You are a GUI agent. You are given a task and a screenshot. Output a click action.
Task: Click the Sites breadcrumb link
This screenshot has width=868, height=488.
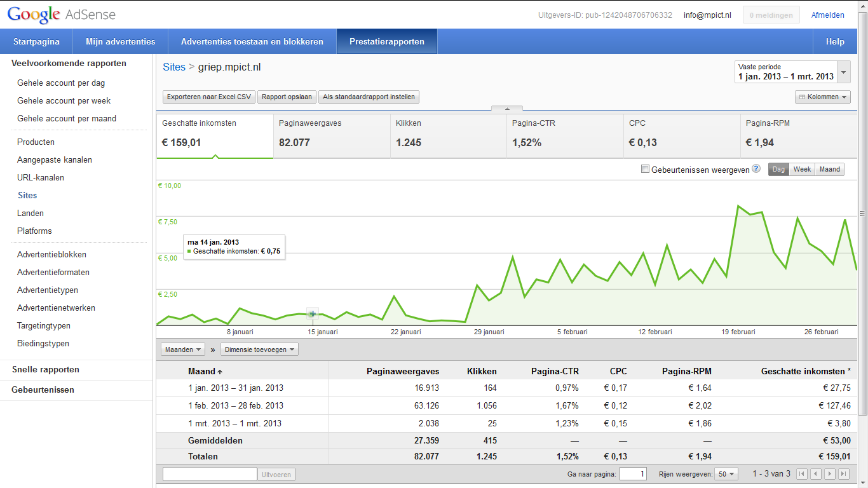click(174, 67)
